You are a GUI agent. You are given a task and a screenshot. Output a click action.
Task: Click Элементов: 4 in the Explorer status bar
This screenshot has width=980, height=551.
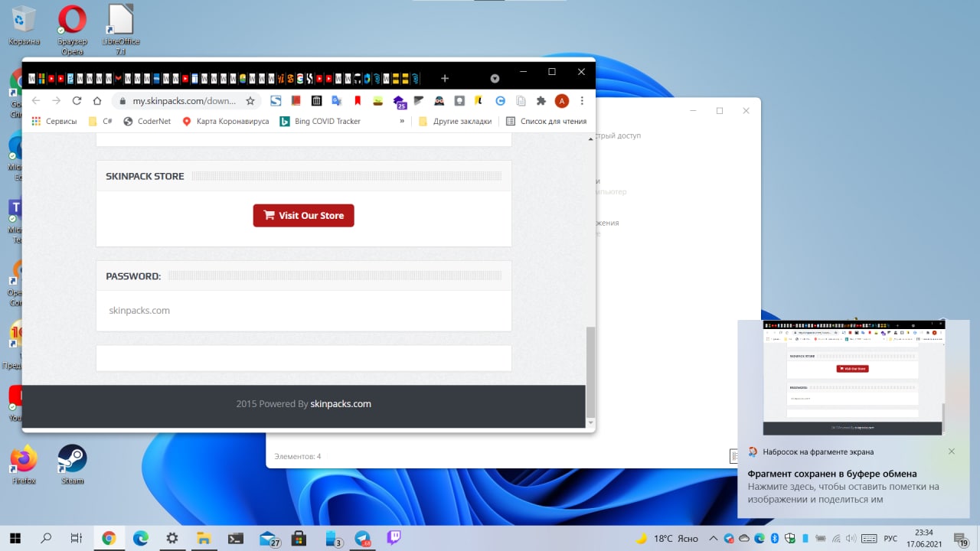pyautogui.click(x=298, y=456)
